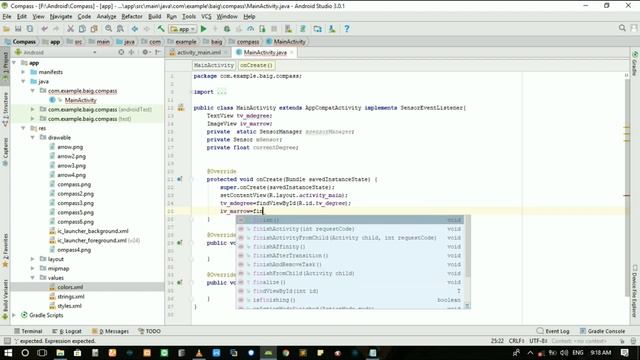Expand com.example.baig.compass (androidTest) package
The height and width of the screenshot is (360, 640).
point(33,109)
